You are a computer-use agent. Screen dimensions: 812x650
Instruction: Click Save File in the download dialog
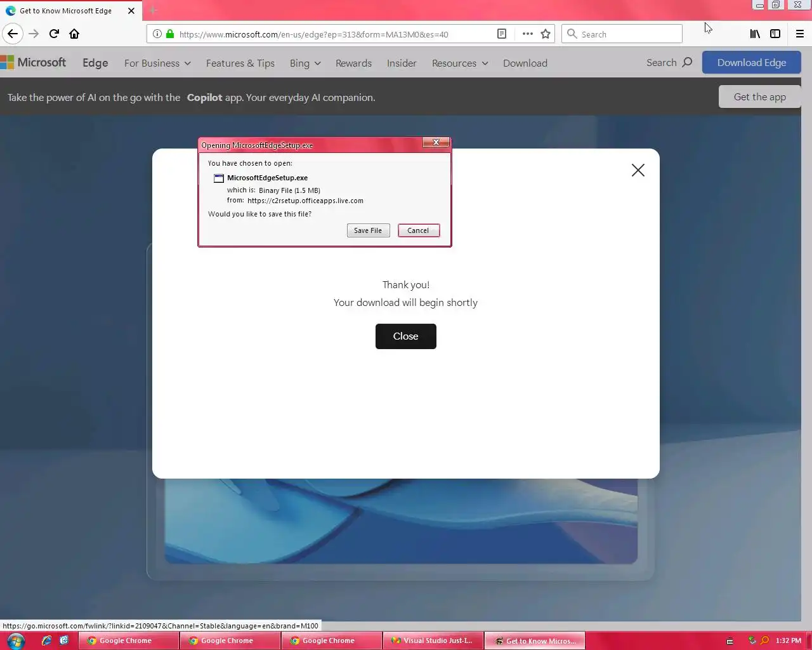[368, 230]
